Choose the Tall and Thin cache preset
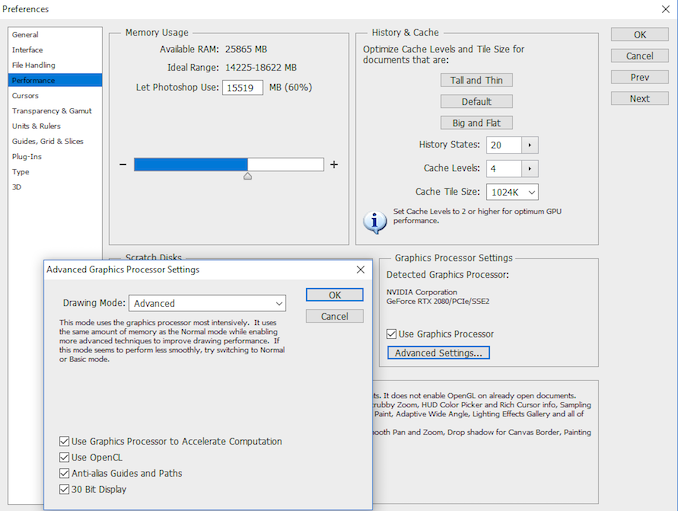Image resolution: width=678 pixels, height=511 pixels. click(x=476, y=80)
